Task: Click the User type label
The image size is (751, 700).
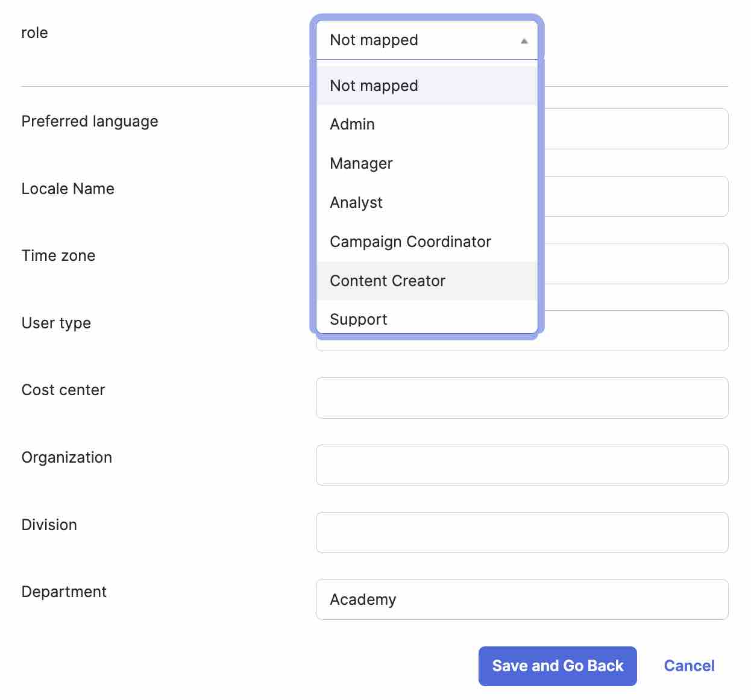Action: tap(55, 323)
